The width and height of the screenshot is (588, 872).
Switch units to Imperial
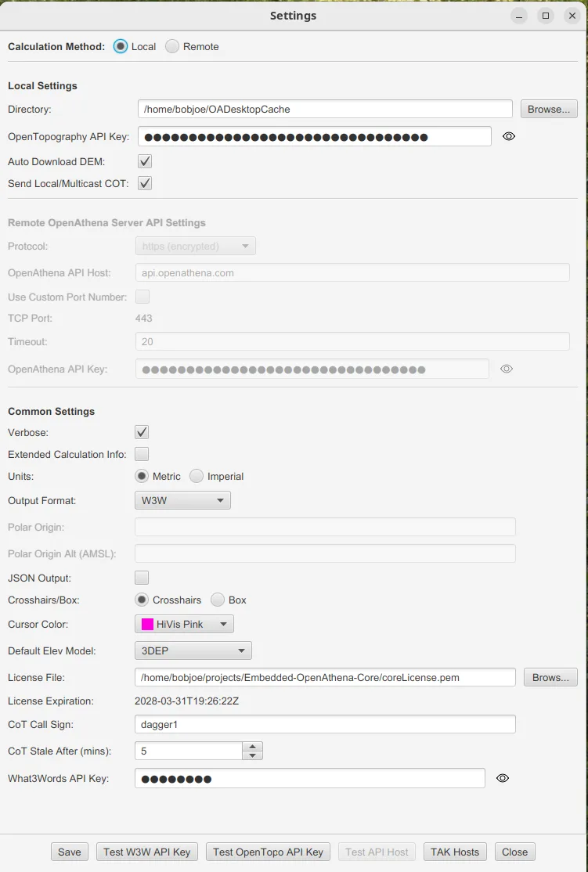click(197, 476)
